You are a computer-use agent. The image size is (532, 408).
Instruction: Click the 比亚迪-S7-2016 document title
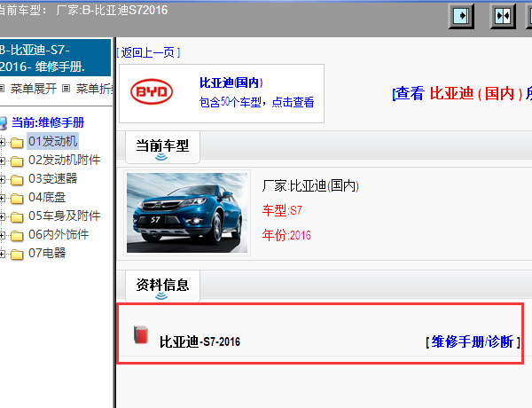point(199,341)
